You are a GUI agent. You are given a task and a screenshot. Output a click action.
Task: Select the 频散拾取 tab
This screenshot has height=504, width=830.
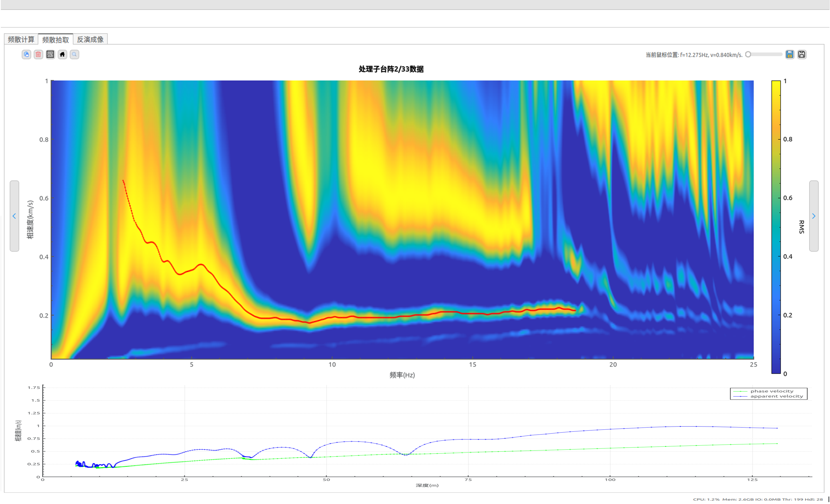tap(56, 39)
